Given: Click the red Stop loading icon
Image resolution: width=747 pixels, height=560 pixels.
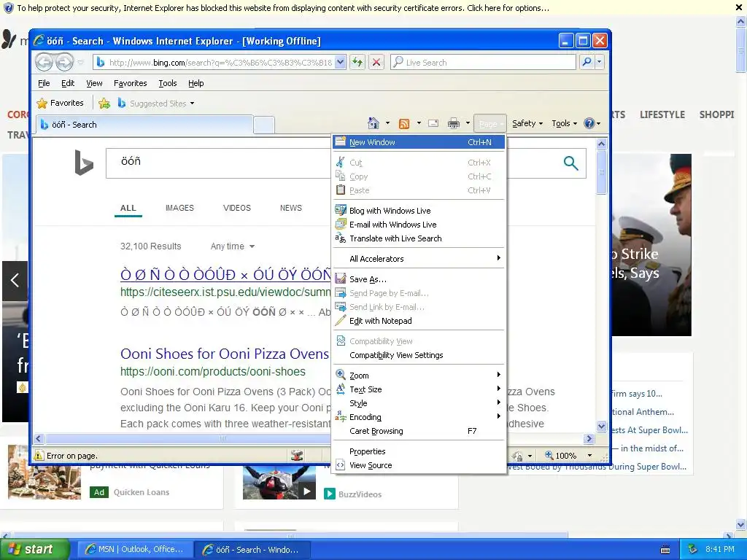Looking at the screenshot, I should tap(376, 62).
